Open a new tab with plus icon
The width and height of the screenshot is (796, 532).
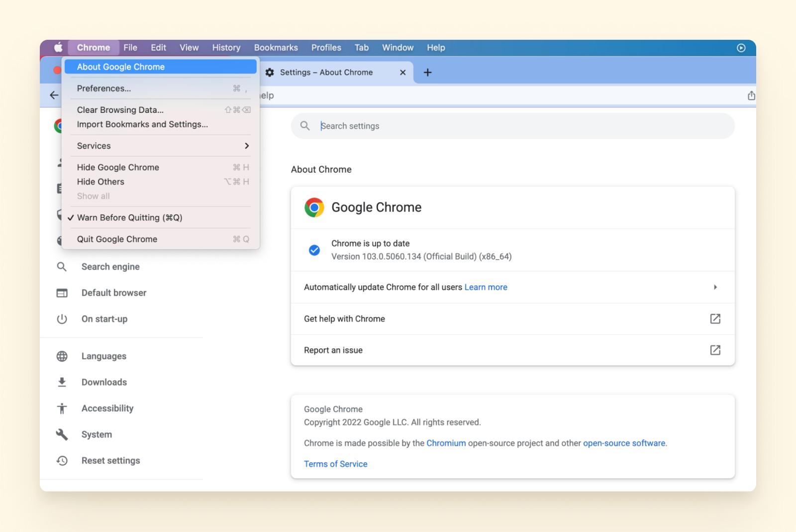(427, 72)
